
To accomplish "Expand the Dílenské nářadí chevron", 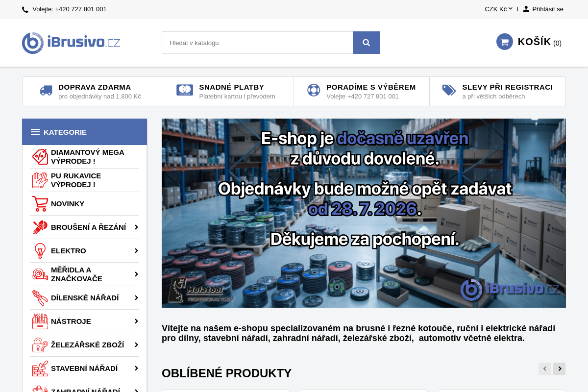I will [x=136, y=298].
